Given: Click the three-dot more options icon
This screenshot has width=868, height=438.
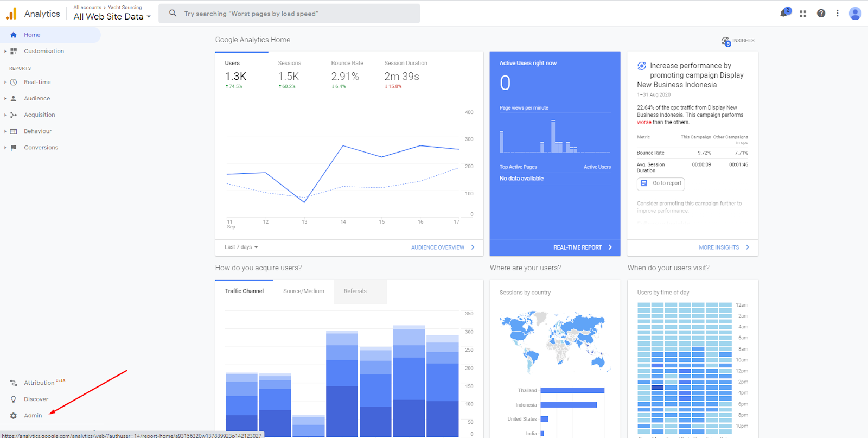Looking at the screenshot, I should [x=837, y=14].
